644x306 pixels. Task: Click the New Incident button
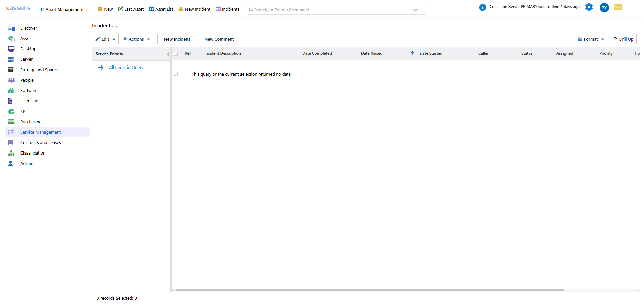pos(176,39)
